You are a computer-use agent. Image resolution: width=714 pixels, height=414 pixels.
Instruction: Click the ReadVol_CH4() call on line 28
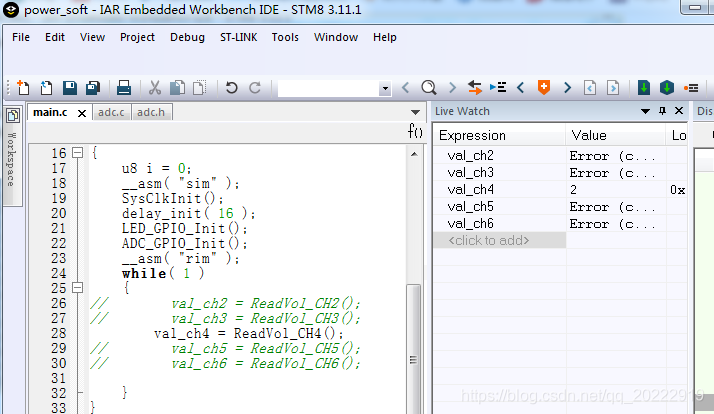coord(289,333)
